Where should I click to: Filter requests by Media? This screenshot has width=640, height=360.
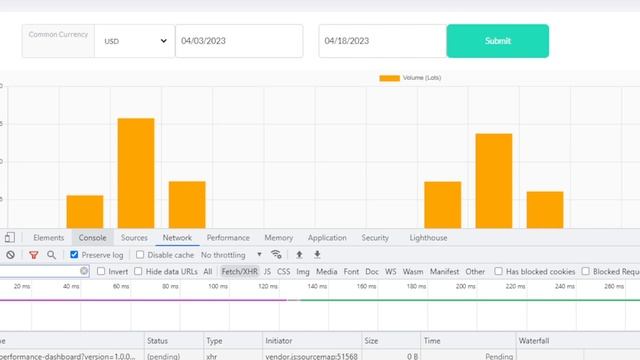tap(327, 271)
